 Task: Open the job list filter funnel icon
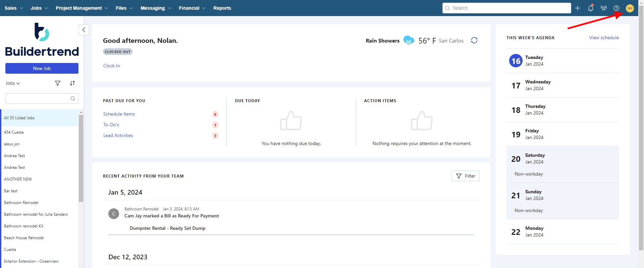pos(58,83)
